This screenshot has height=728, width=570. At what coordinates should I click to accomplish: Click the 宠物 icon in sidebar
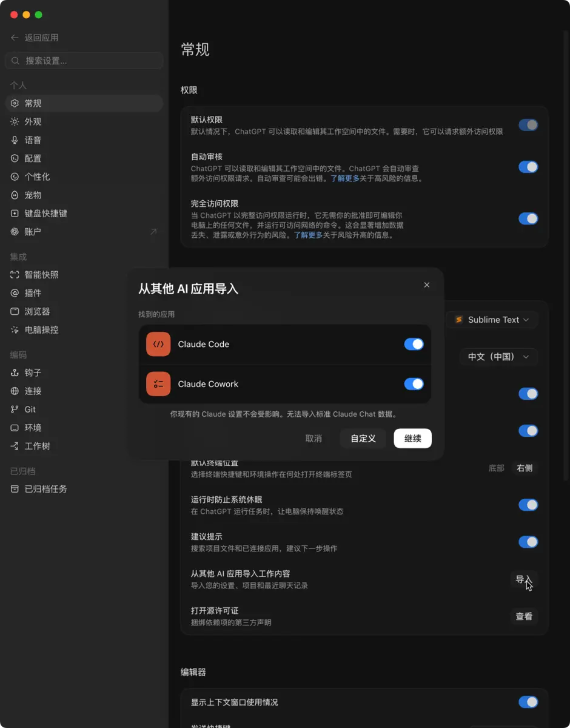coord(15,195)
